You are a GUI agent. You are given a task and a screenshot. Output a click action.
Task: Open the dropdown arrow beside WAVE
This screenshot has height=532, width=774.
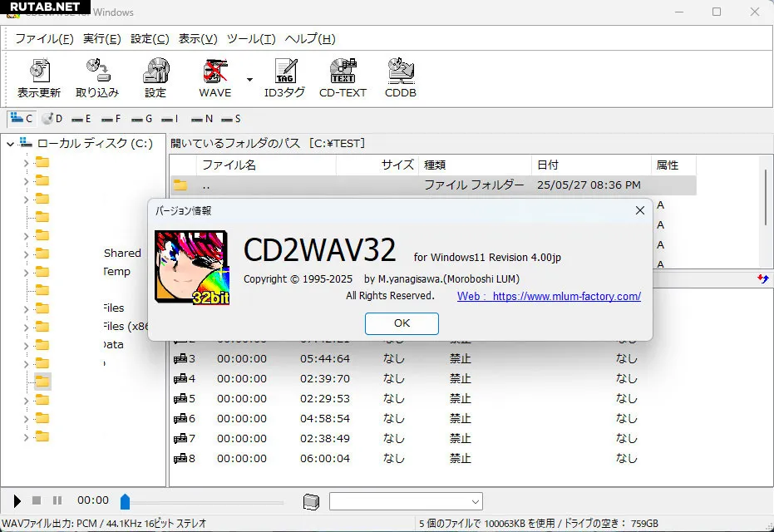pos(249,80)
